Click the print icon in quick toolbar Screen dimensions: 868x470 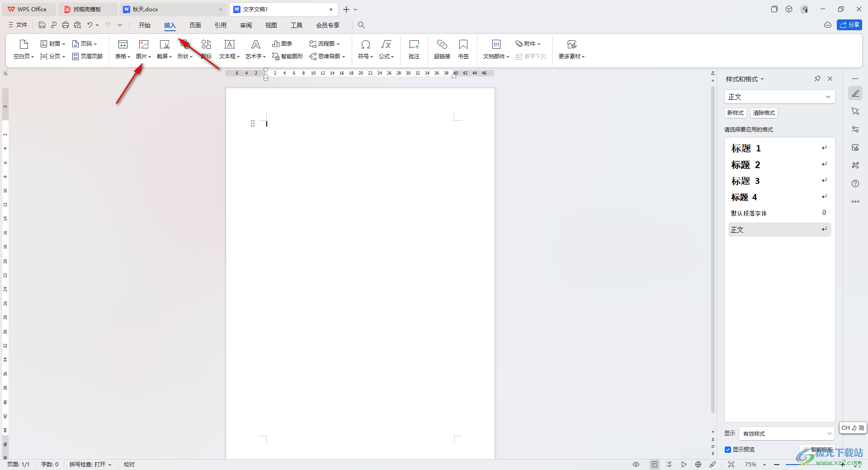[x=66, y=25]
